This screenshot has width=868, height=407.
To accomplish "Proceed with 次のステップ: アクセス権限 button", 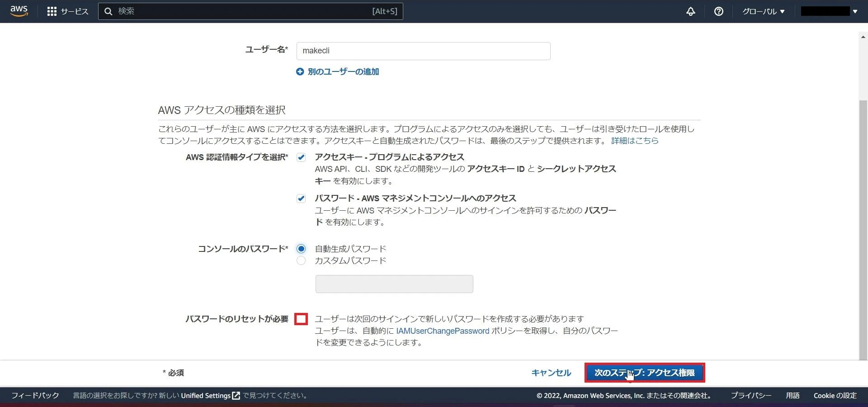I will (645, 373).
